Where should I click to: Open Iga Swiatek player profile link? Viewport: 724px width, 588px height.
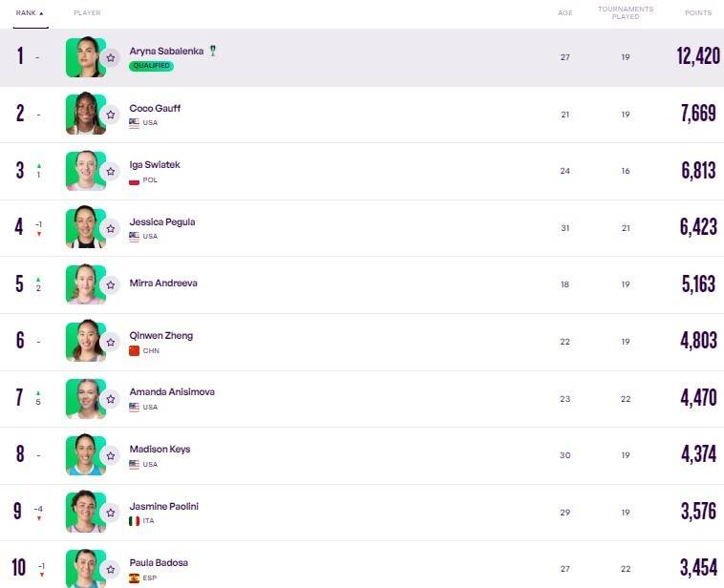[x=155, y=165]
